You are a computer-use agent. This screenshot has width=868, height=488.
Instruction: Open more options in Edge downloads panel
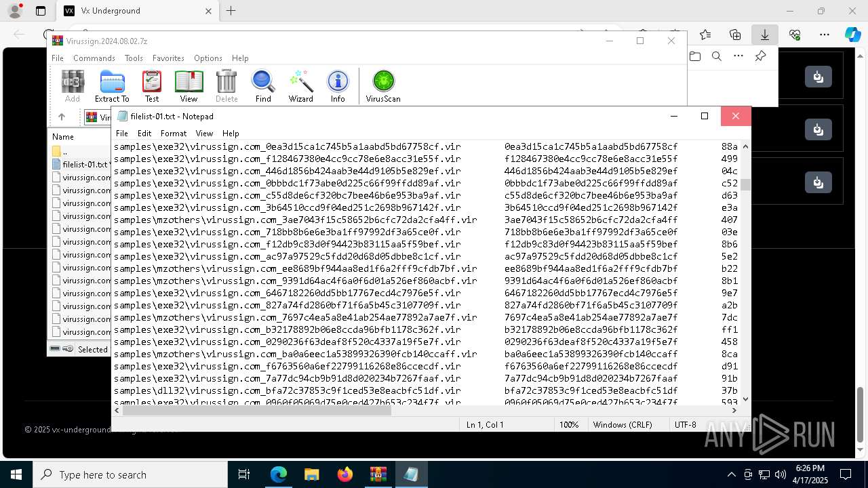click(738, 56)
